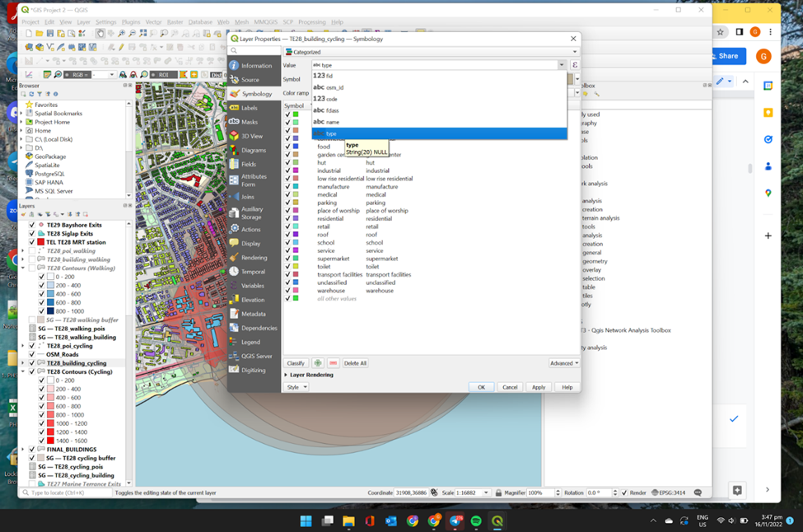
Task: Go to the Diagrams properties section
Action: click(x=253, y=150)
